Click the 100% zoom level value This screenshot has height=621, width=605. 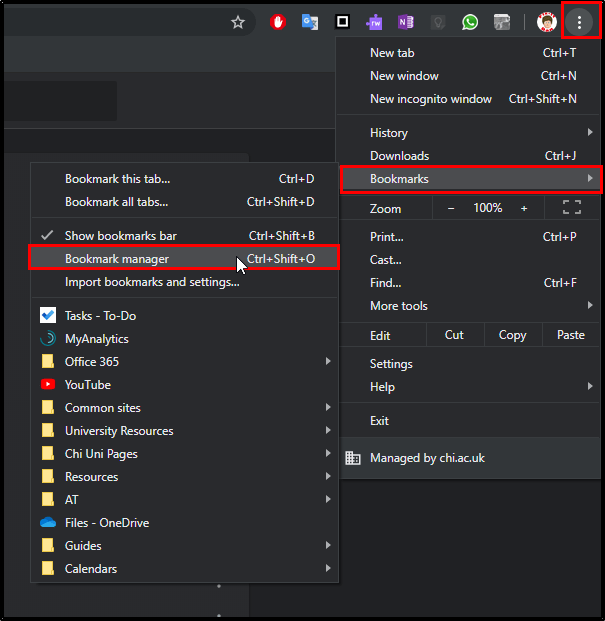pos(488,208)
